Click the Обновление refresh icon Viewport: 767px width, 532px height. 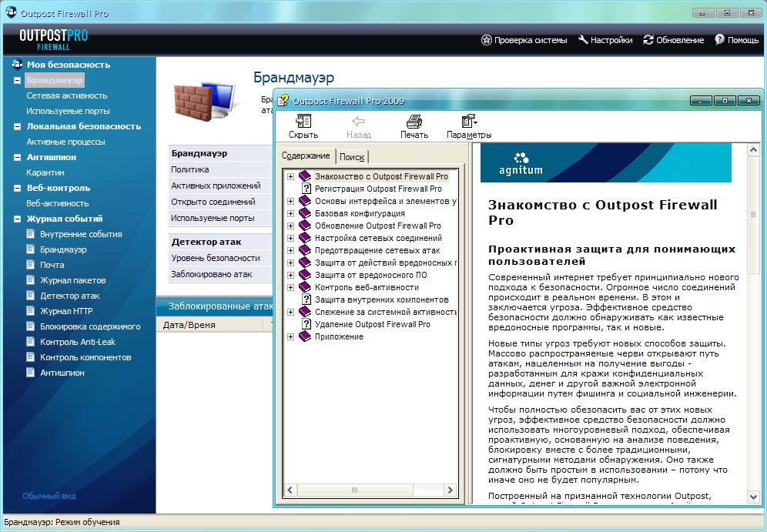(648, 40)
